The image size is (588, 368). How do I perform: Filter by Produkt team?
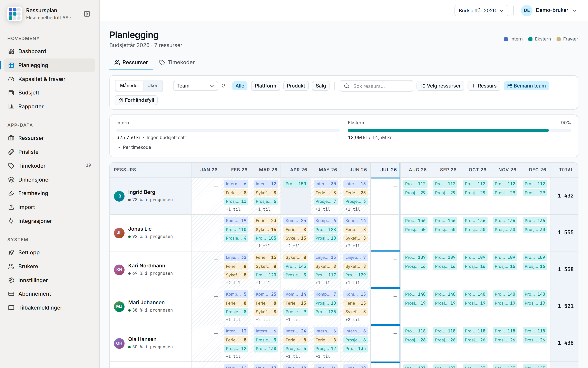(x=296, y=86)
